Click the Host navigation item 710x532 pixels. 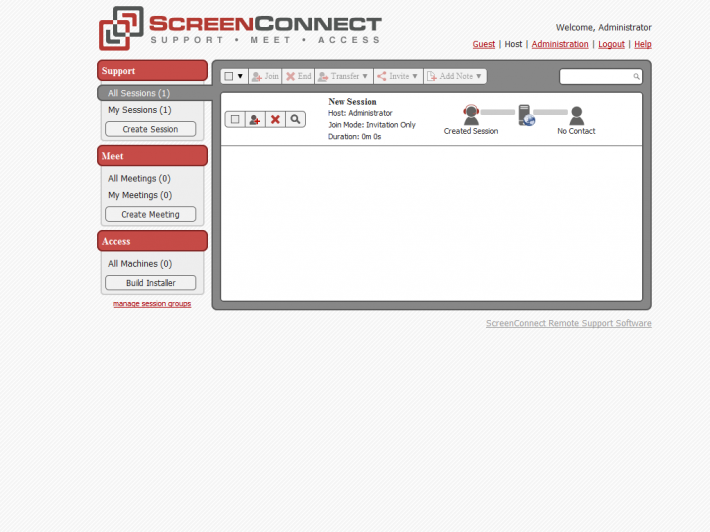[x=513, y=44]
